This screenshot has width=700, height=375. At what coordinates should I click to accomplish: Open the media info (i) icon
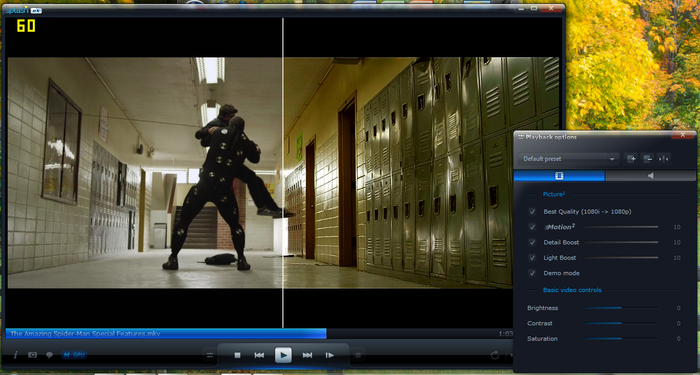[16, 355]
